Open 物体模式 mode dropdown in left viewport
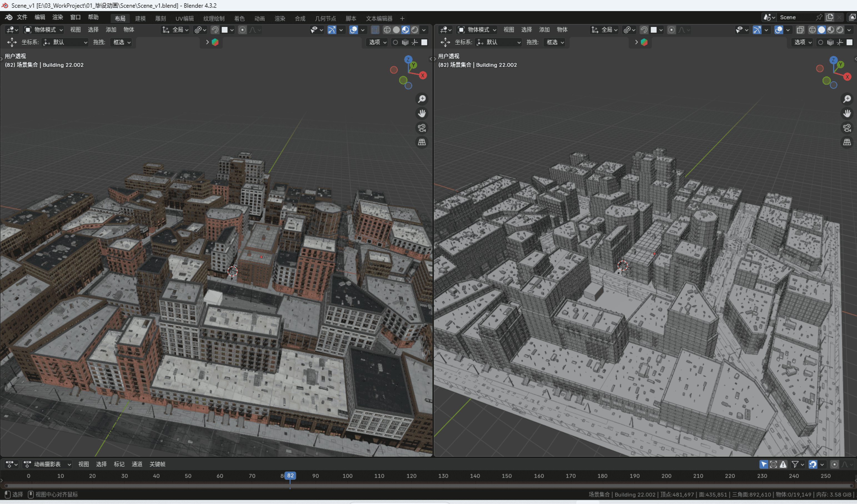 44,30
